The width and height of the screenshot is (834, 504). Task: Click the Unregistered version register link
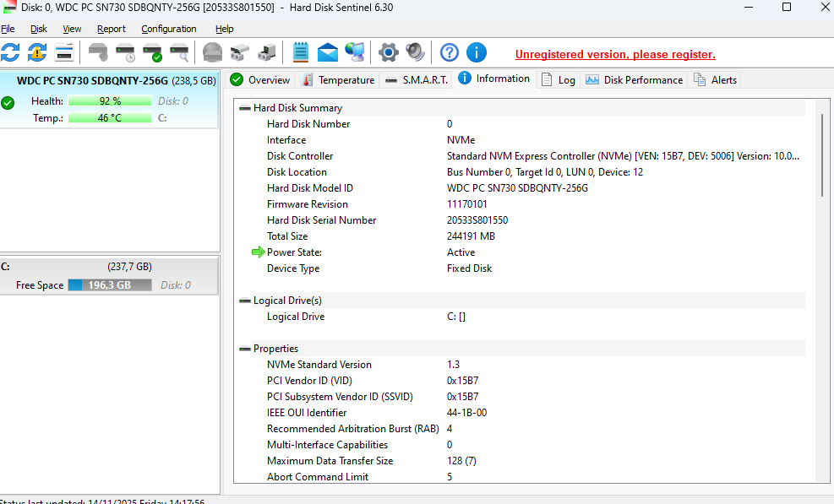click(615, 54)
